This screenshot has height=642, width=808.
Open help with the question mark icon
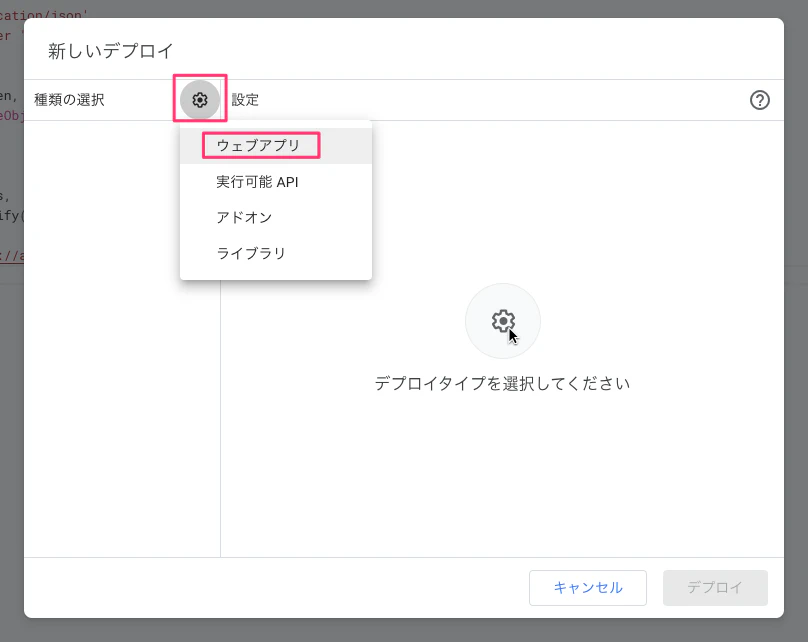tap(759, 100)
